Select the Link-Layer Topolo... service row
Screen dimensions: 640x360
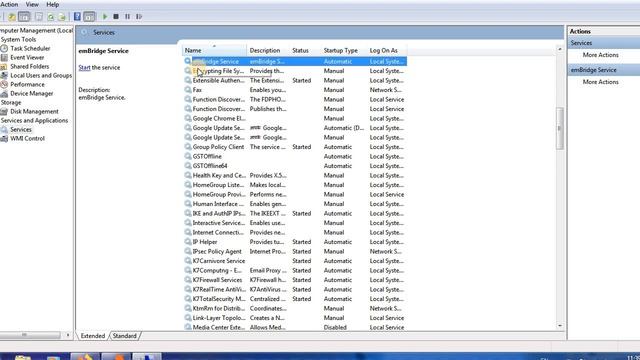pos(295,318)
